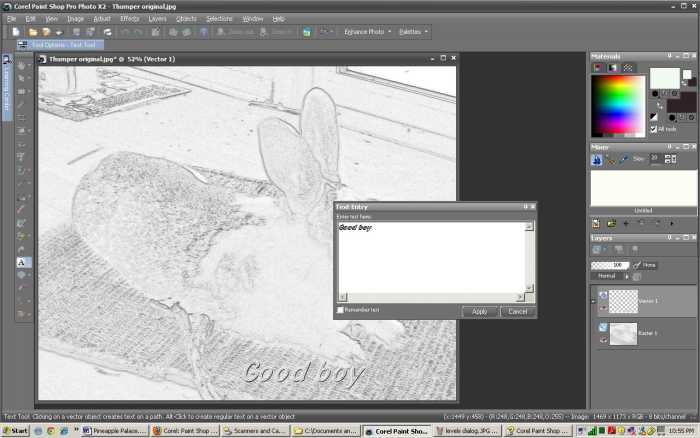
Task: Click the large foreground material swatch
Action: pos(665,78)
